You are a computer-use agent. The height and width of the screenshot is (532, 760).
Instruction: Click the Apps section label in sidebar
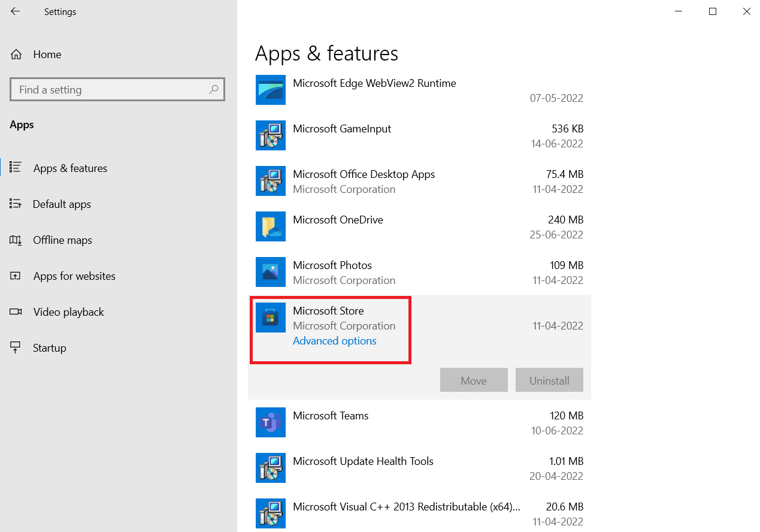[x=22, y=125]
